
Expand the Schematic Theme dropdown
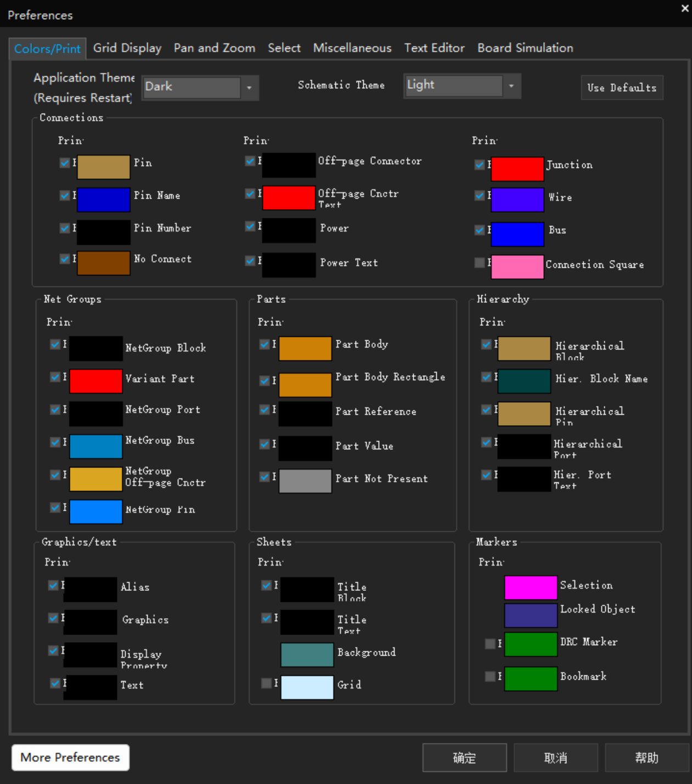point(511,86)
